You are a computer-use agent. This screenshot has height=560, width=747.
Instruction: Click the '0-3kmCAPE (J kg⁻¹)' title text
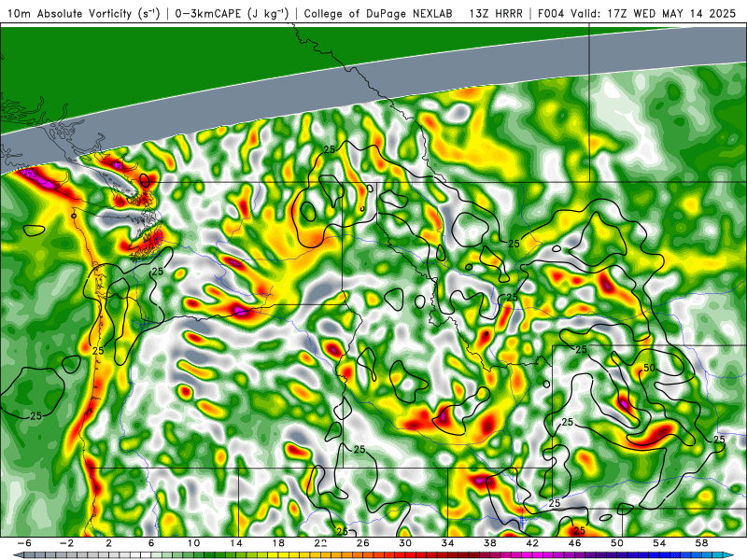pos(232,13)
